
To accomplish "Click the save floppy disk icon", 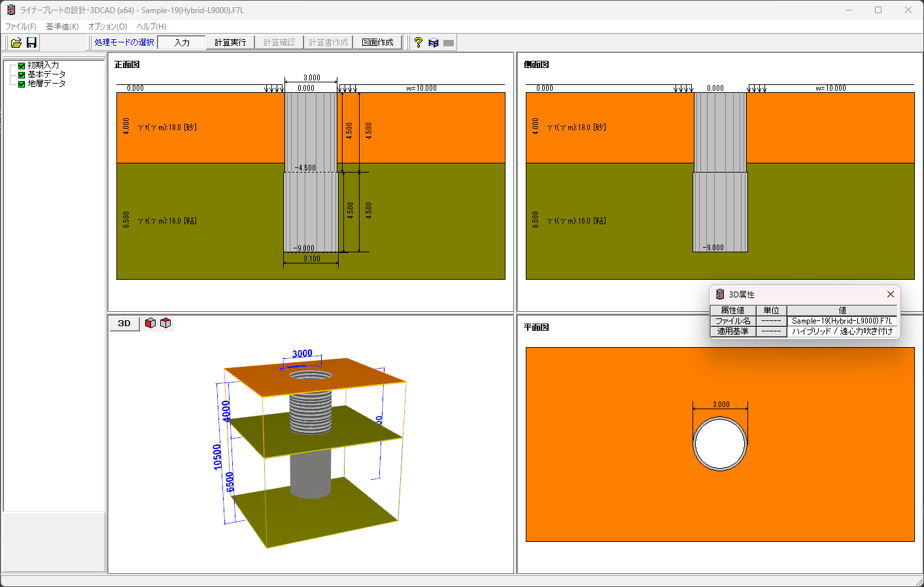I will point(31,42).
